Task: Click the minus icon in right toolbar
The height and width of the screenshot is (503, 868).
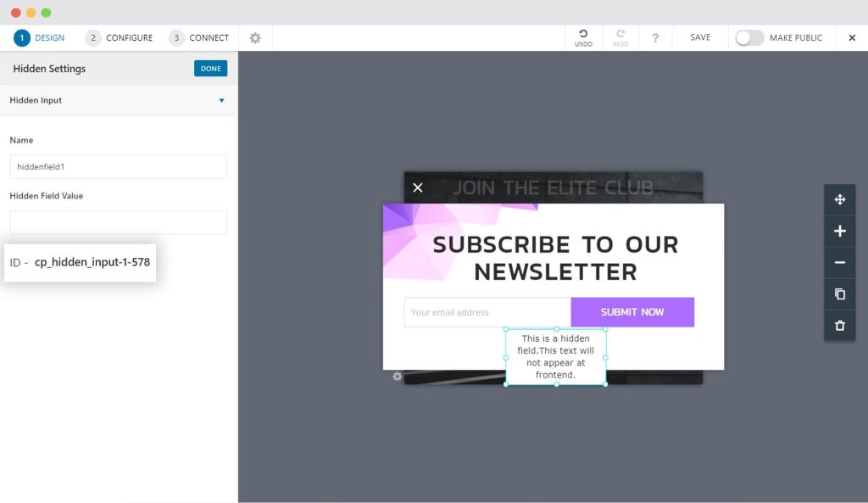Action: (840, 263)
